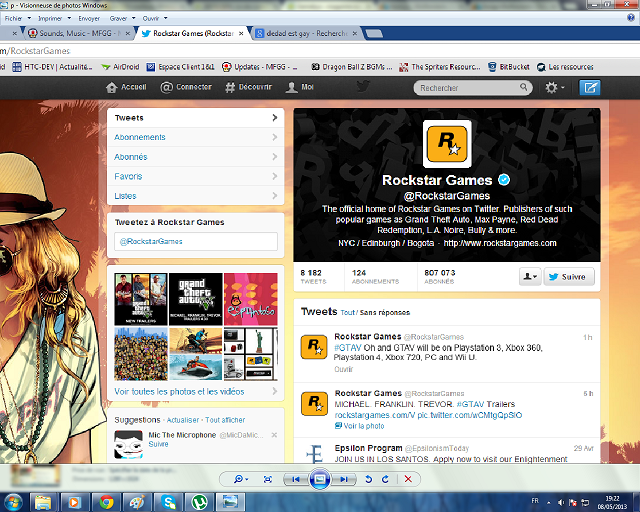Open the Epsilon Program account name

coord(368,448)
